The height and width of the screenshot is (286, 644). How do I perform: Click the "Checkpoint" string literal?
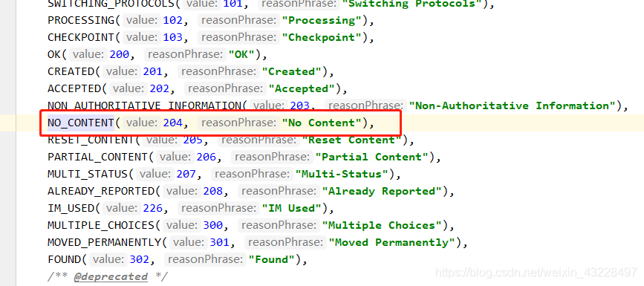point(322,37)
